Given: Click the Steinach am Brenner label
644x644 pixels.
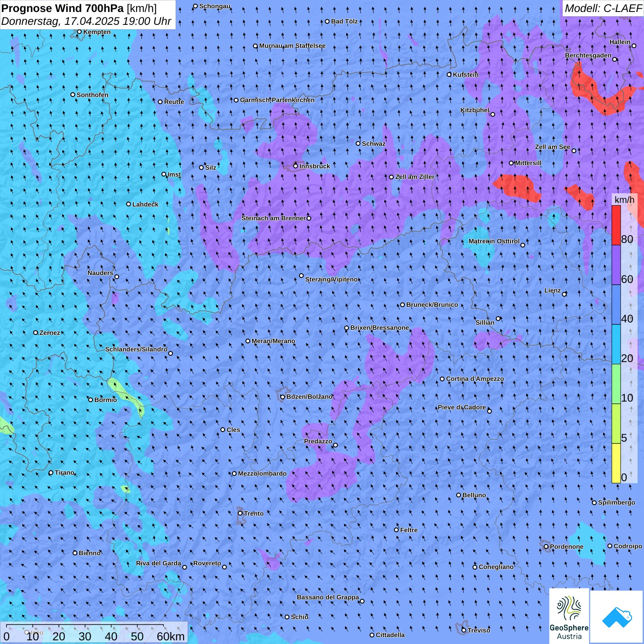Looking at the screenshot, I should click(x=273, y=218).
